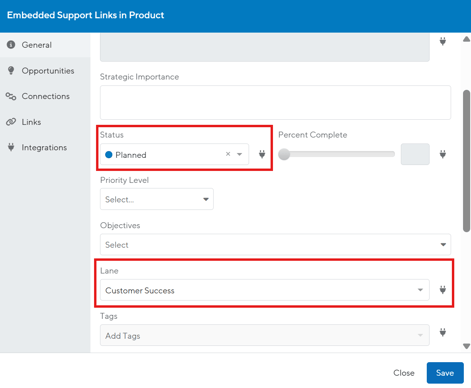This screenshot has height=388, width=471.
Task: Open the Priority Level dropdown
Action: [157, 199]
